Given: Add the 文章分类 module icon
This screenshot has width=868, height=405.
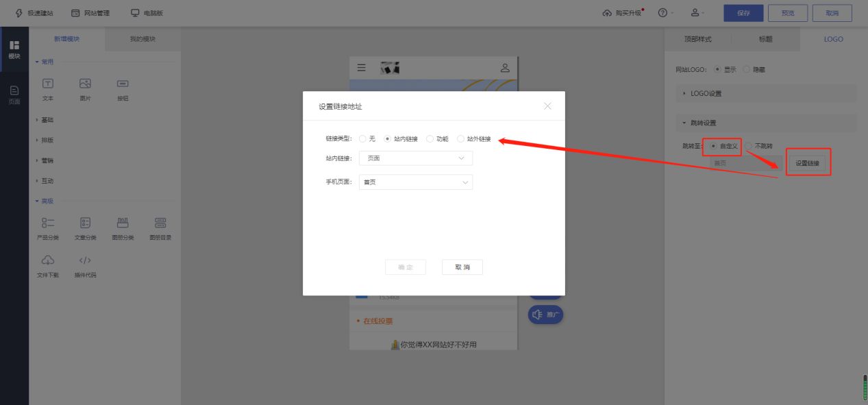Looking at the screenshot, I should 86,222.
